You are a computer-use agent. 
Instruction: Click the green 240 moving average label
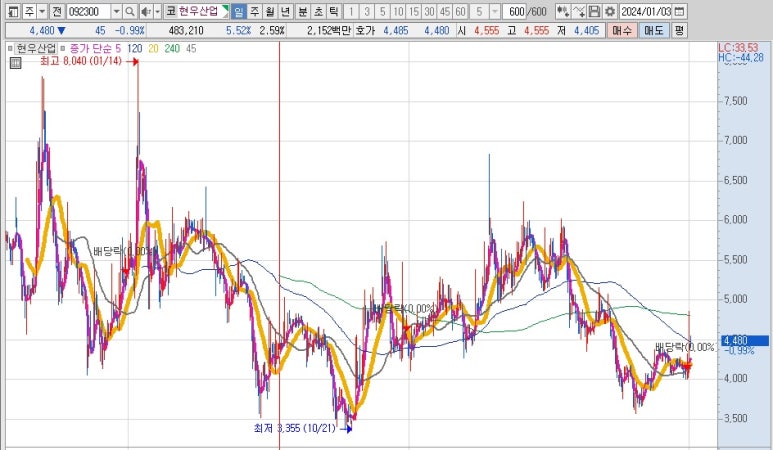pyautogui.click(x=173, y=48)
